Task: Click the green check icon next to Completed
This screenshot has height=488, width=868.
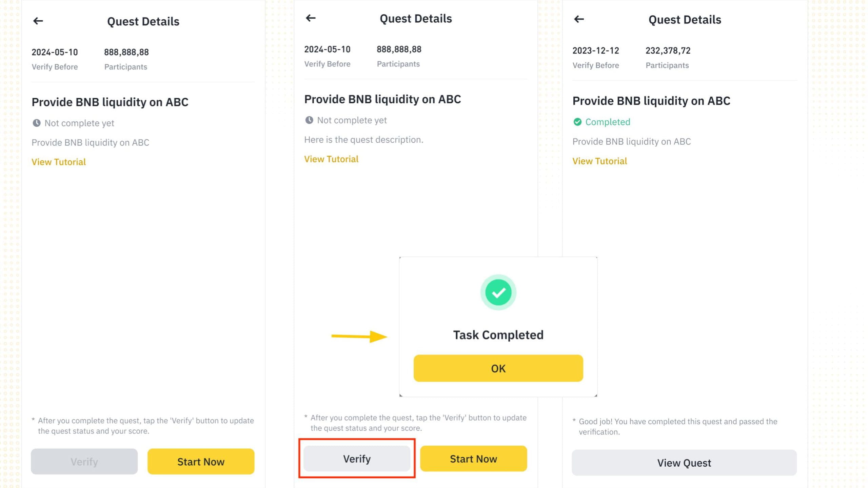Action: click(577, 122)
